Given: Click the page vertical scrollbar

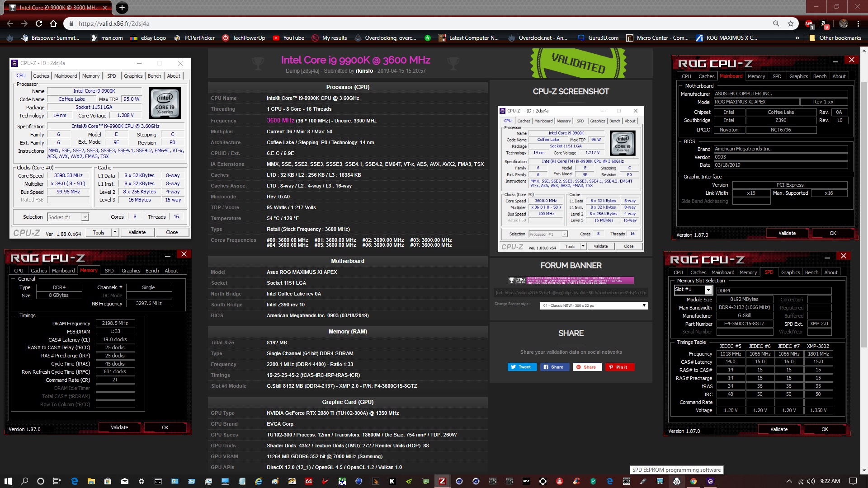Looking at the screenshot, I should [x=864, y=215].
